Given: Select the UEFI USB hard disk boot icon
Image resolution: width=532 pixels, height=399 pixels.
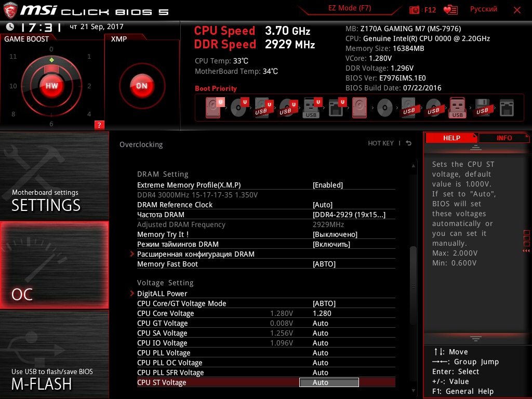Looking at the screenshot, I should click(263, 108).
